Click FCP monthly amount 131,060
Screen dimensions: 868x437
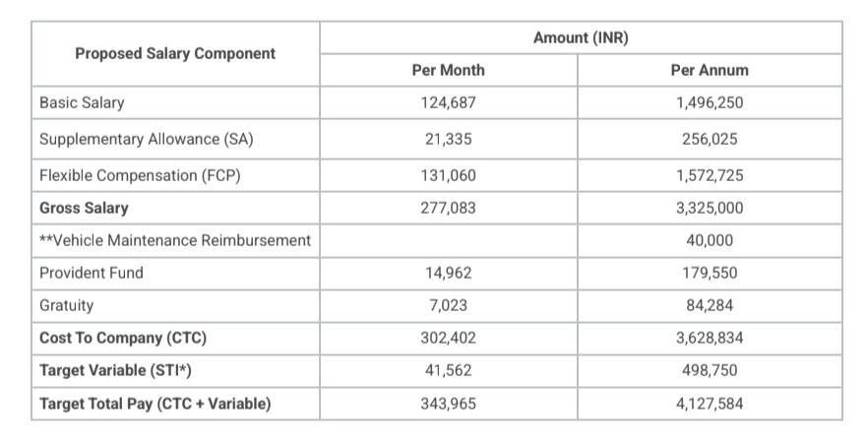pos(448,175)
